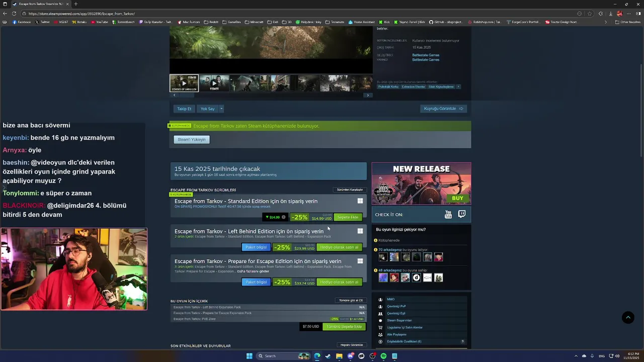The image size is (644, 362).
Task: Click Takip Et follow button
Action: click(184, 109)
